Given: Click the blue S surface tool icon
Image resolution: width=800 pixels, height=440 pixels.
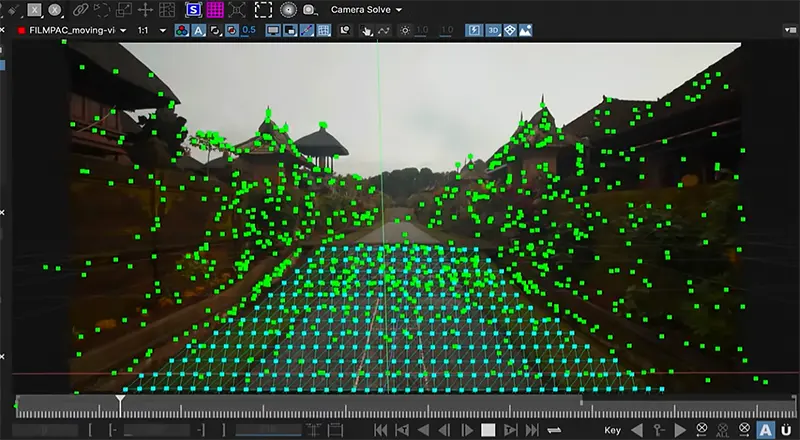Looking at the screenshot, I should pyautogui.click(x=193, y=10).
